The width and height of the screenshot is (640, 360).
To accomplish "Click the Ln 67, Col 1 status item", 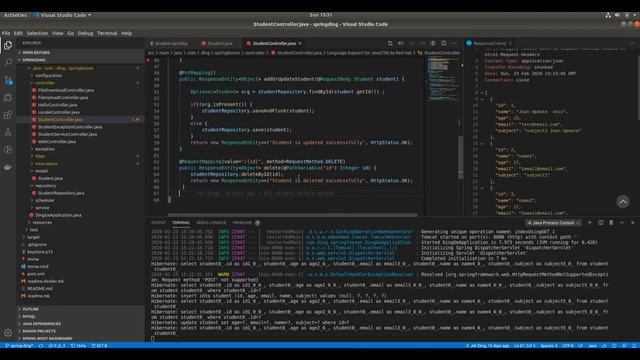I will pyautogui.click(x=525, y=346).
